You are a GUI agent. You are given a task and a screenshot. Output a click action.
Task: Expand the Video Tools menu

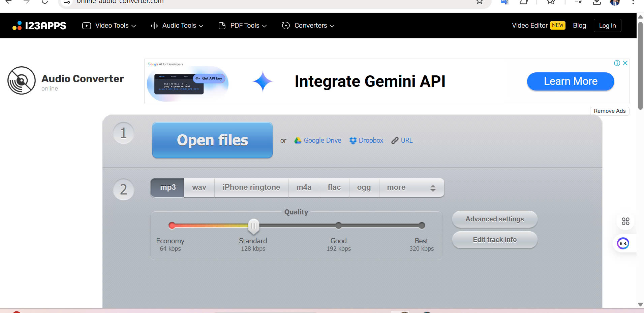tap(109, 26)
